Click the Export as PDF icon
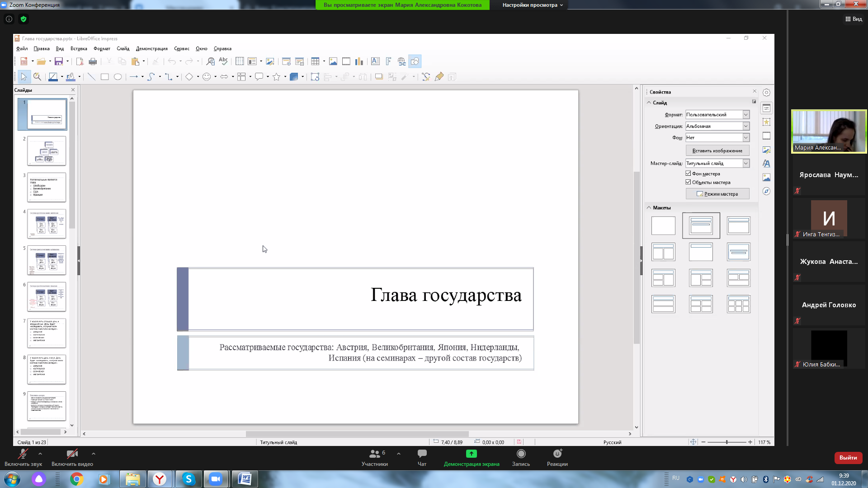The width and height of the screenshot is (868, 488). tap(80, 61)
